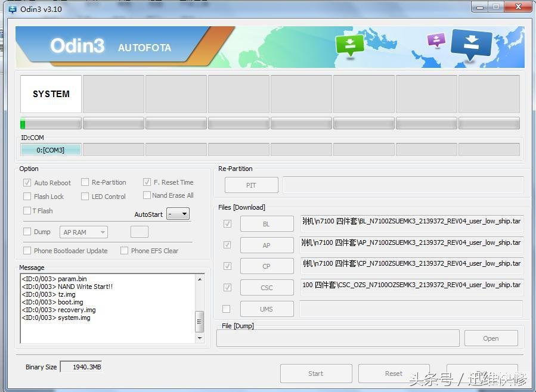Click the PIT file path field

click(404, 185)
